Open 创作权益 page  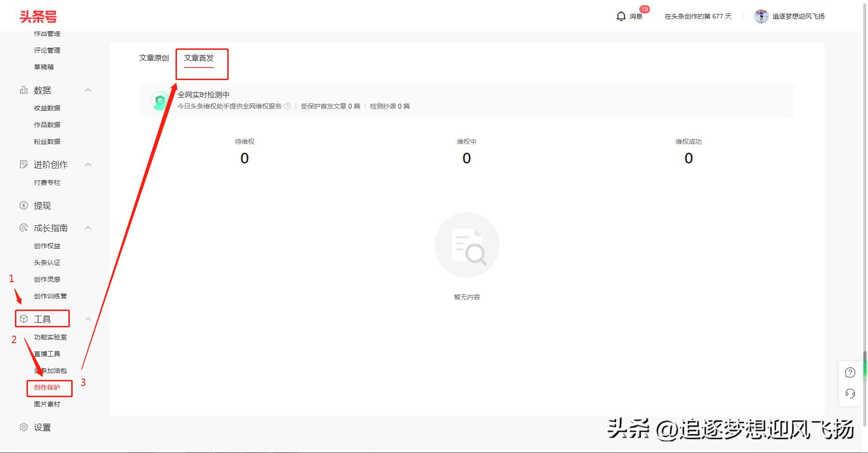(47, 246)
